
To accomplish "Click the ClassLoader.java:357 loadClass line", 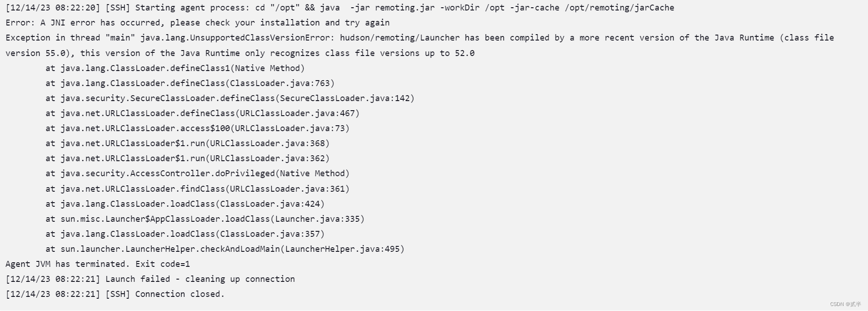I will [x=185, y=234].
